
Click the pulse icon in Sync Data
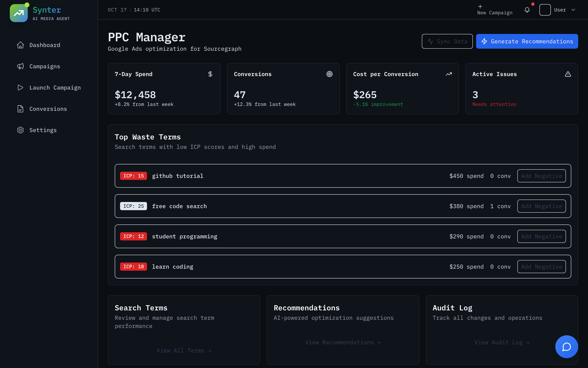click(x=430, y=41)
